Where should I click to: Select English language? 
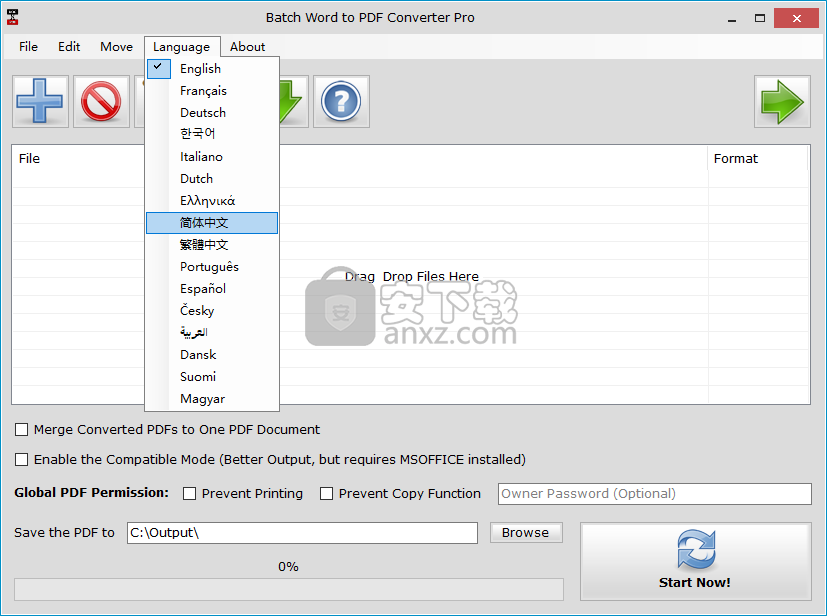(212, 69)
